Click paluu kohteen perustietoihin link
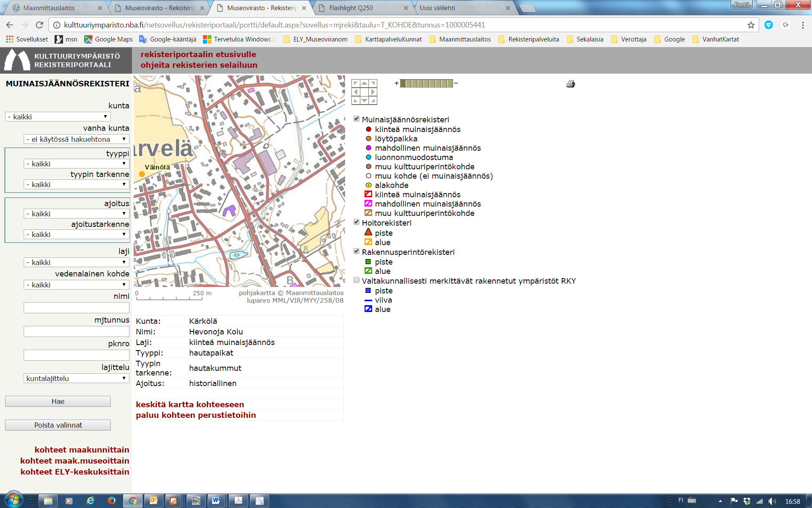This screenshot has width=812, height=508. pyautogui.click(x=196, y=415)
